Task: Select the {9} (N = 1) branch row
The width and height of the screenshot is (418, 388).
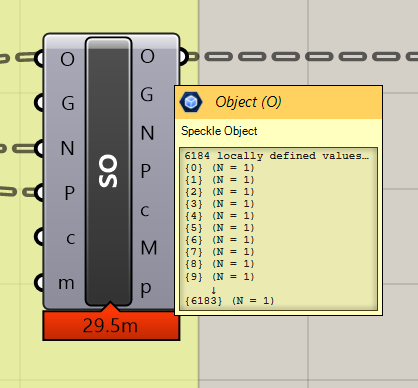Action: [x=220, y=276]
